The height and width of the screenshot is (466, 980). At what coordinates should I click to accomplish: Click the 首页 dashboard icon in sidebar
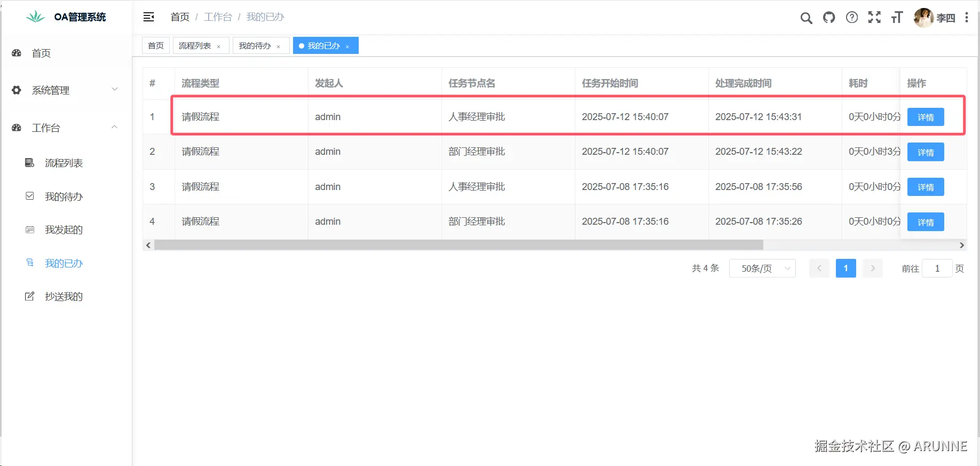(x=17, y=53)
